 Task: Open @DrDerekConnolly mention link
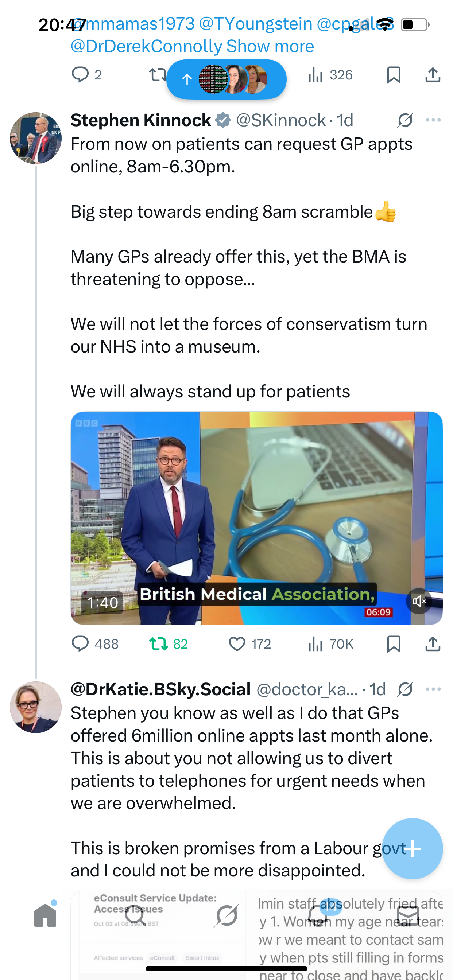click(x=146, y=46)
